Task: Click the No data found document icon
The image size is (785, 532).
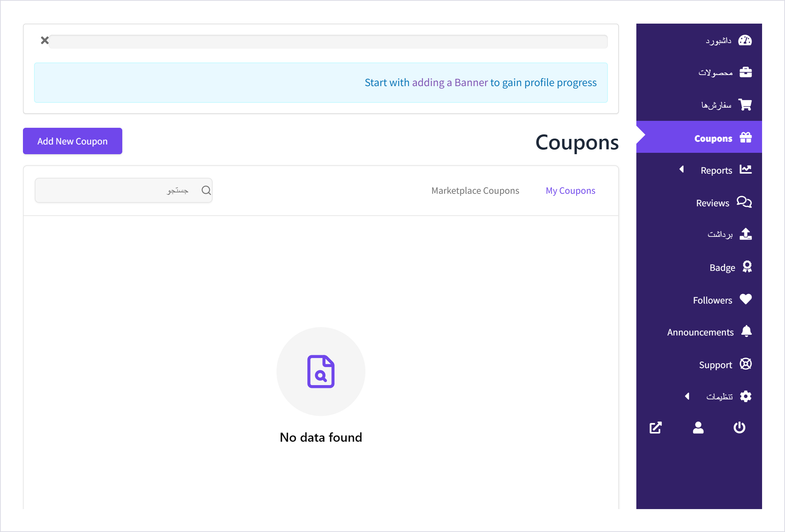Action: (x=321, y=371)
